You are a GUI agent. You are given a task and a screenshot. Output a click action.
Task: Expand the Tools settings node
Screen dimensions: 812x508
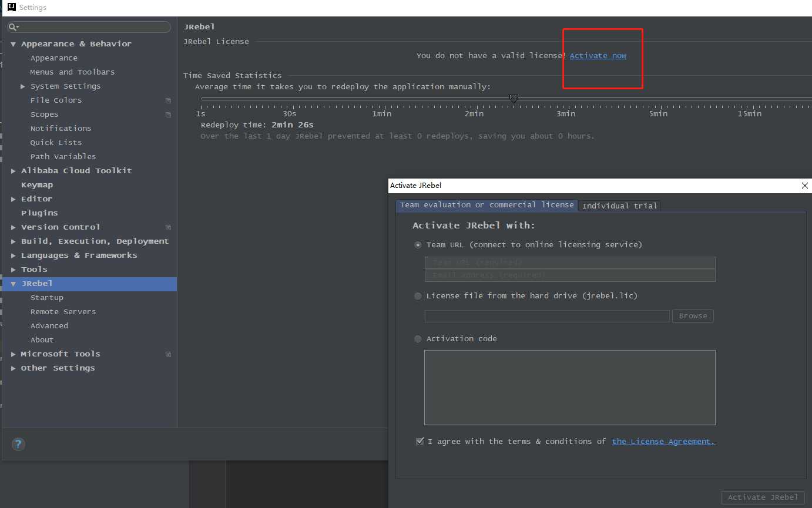13,270
